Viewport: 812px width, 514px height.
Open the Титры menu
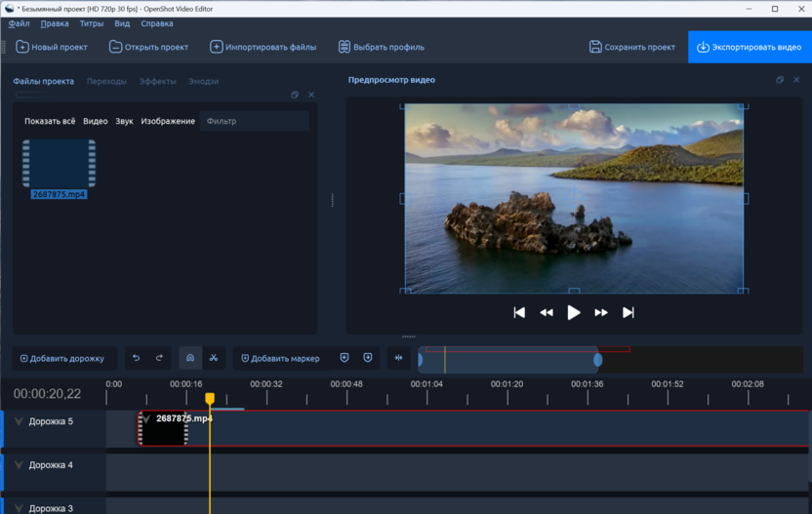92,23
